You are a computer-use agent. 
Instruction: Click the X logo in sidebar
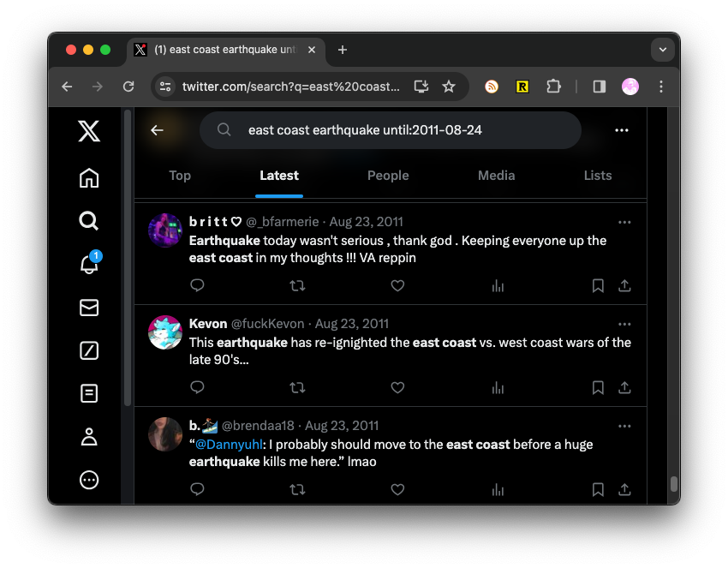click(x=89, y=131)
